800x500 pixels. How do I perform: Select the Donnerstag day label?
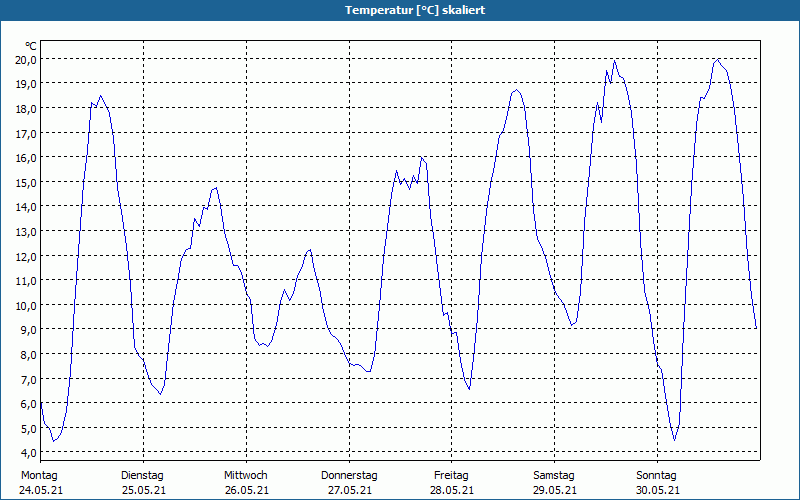click(x=349, y=476)
